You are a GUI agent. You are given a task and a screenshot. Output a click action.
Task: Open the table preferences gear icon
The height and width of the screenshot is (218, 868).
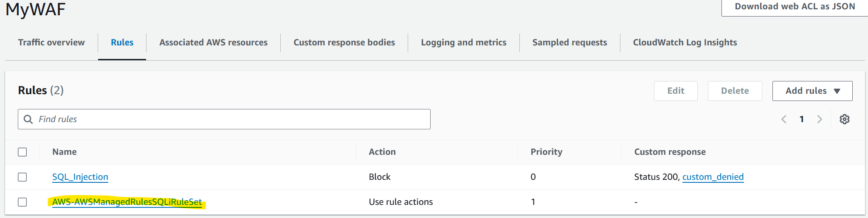pyautogui.click(x=844, y=119)
